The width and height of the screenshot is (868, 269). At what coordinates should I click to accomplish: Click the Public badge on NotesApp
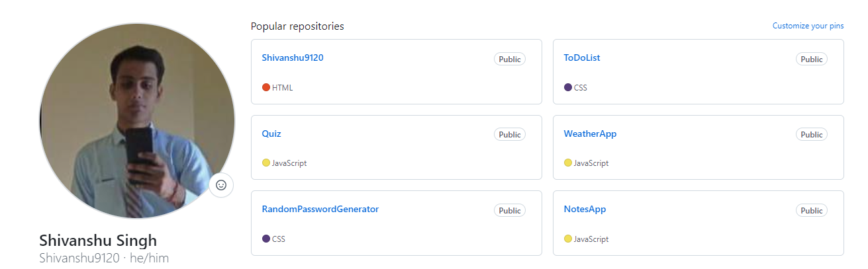tap(812, 210)
